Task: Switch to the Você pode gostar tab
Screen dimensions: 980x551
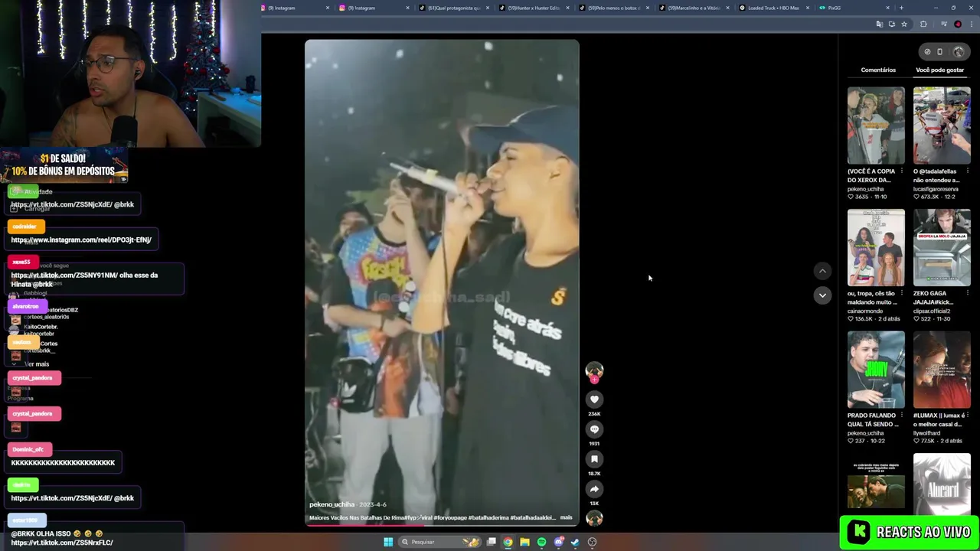Action: tap(939, 70)
